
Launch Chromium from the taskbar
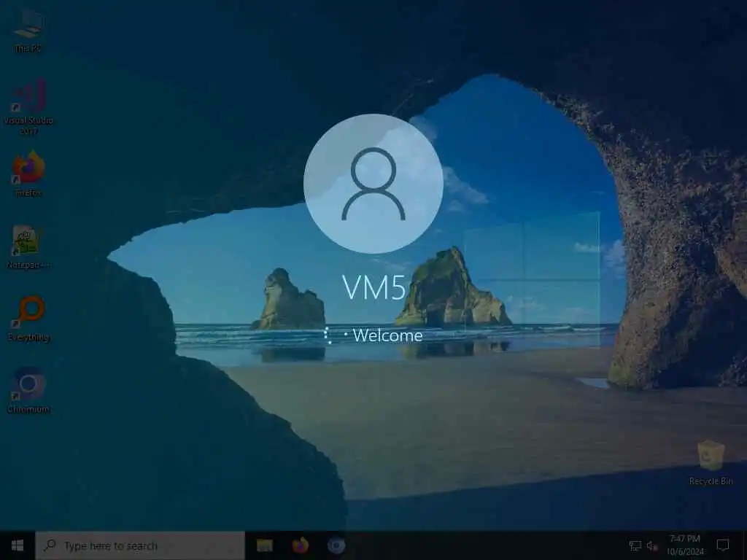336,545
